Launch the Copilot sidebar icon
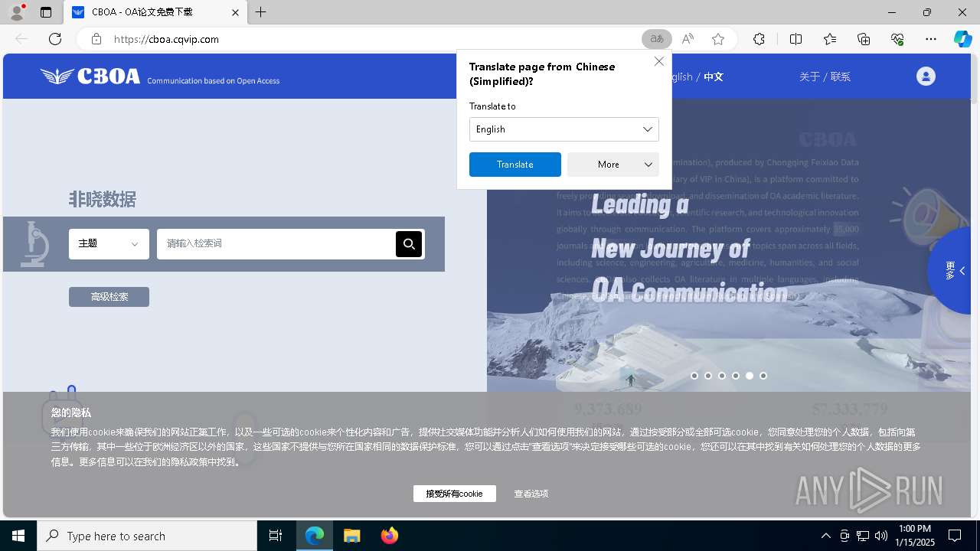Image resolution: width=980 pixels, height=551 pixels. (962, 39)
